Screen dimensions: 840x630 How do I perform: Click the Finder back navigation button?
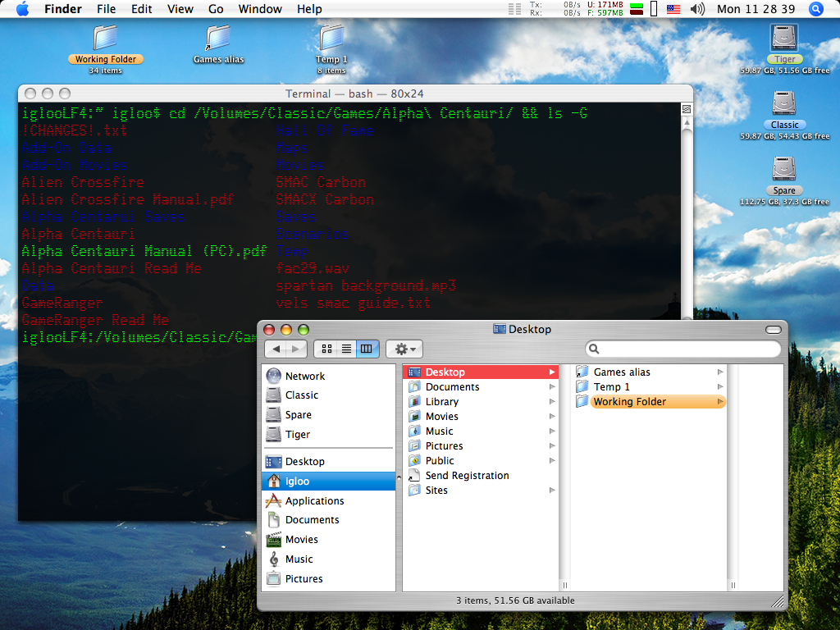pos(276,349)
